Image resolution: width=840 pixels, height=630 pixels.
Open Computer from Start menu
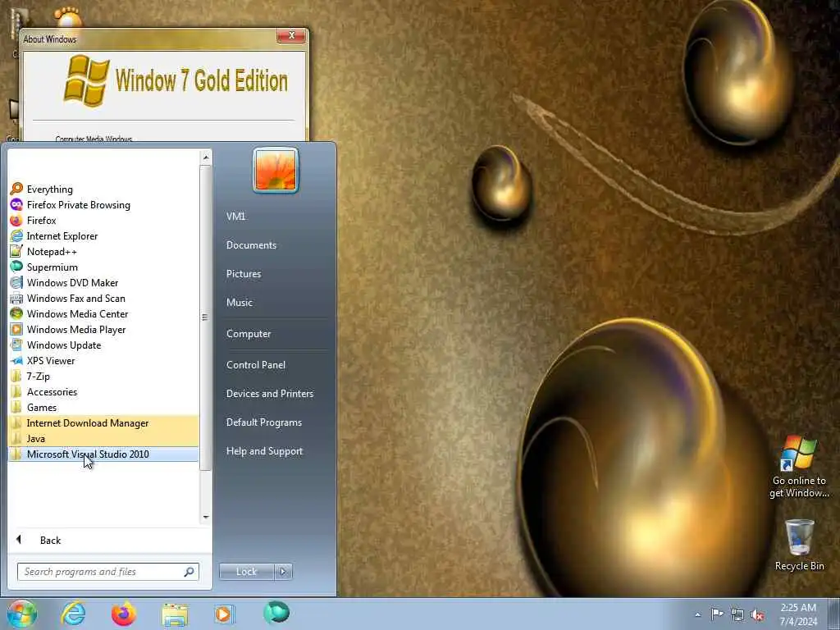[249, 334]
